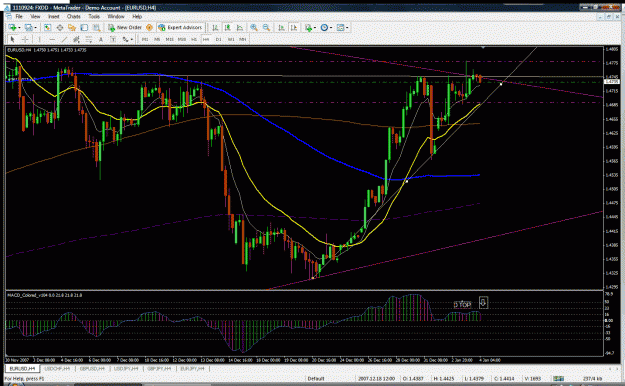Toggle the Market Watch window icon
The width and height of the screenshot is (625, 386).
[x=47, y=27]
